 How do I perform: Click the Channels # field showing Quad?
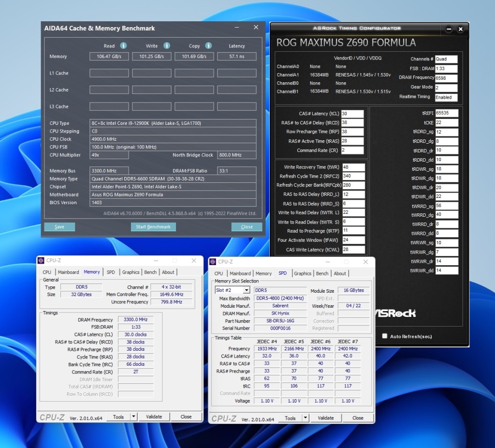coord(446,59)
